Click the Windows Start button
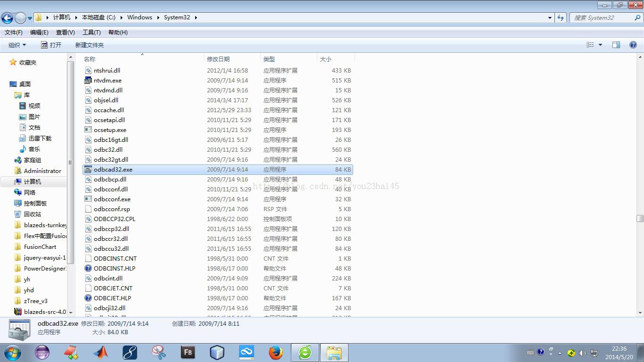The width and height of the screenshot is (644, 362). point(12,352)
